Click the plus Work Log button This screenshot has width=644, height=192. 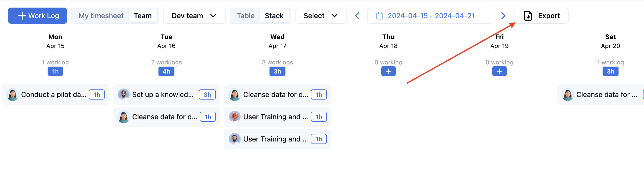[x=38, y=16]
